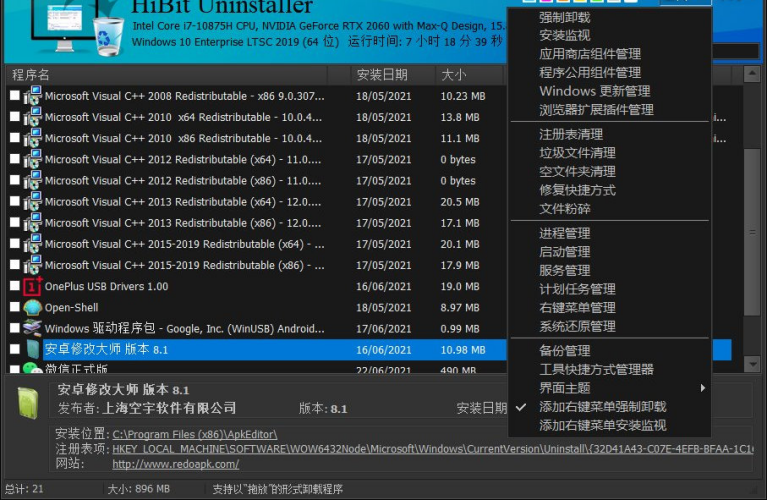Click the 安卓修改大师 list row icon
767x500 pixels.
pos(32,349)
